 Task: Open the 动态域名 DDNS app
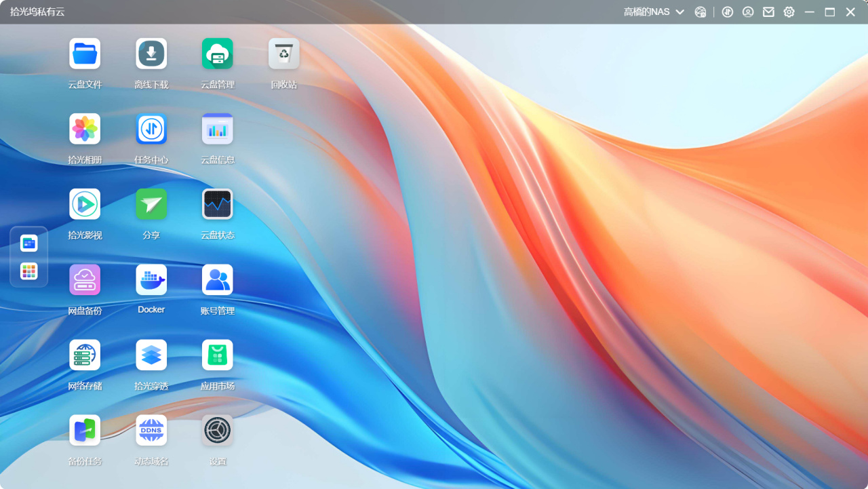(x=151, y=430)
